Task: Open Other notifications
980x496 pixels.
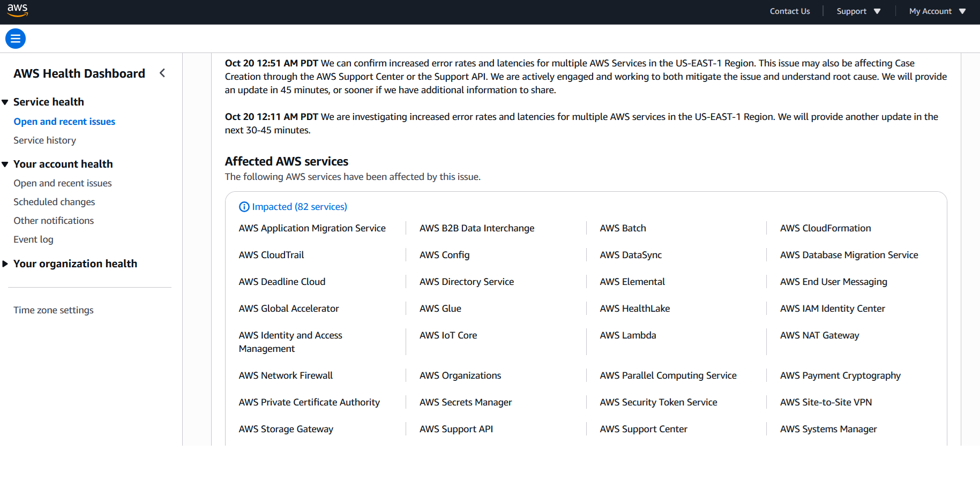Action: 54,221
